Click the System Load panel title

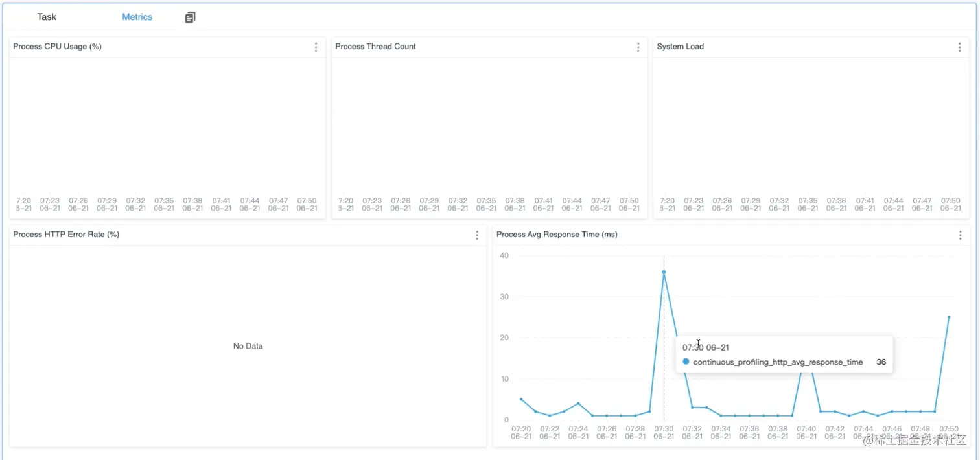coord(680,47)
